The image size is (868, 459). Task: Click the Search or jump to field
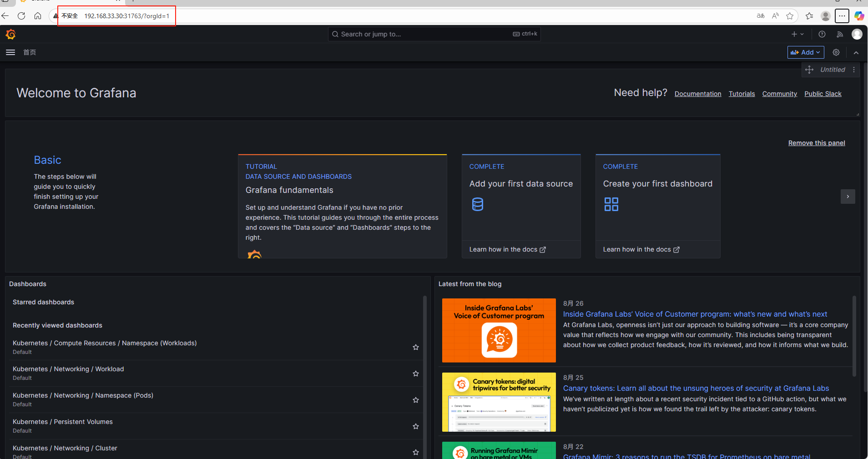(x=434, y=34)
